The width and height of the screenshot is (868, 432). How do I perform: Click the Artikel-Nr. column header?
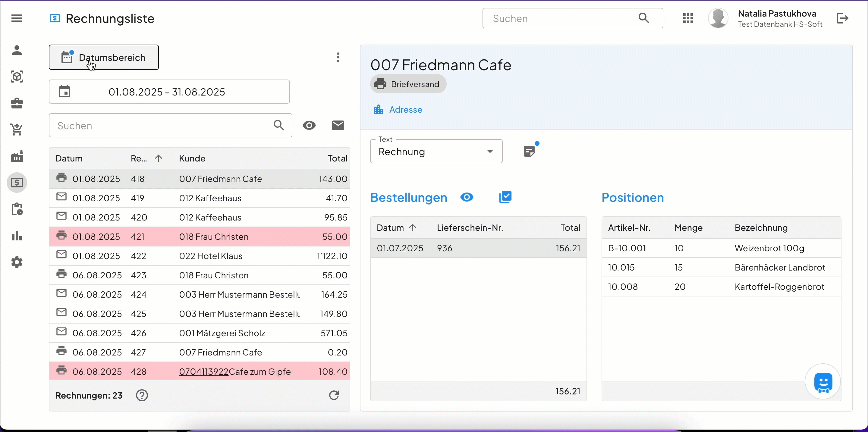(x=629, y=228)
